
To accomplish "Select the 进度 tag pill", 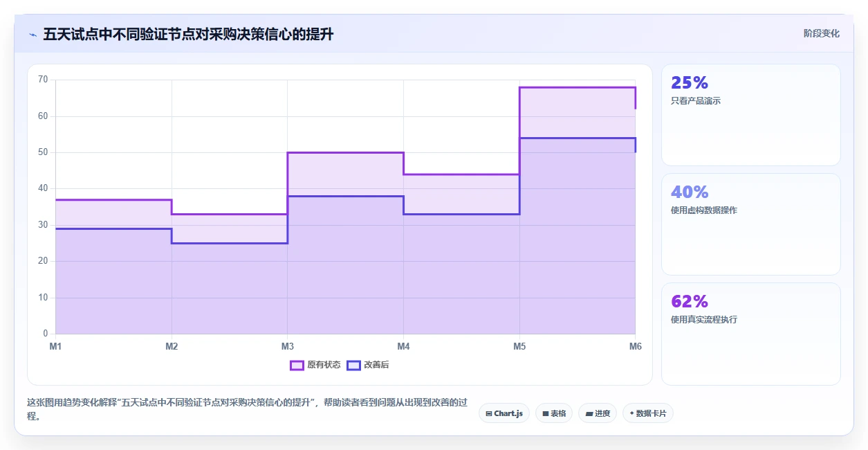I will [x=598, y=413].
